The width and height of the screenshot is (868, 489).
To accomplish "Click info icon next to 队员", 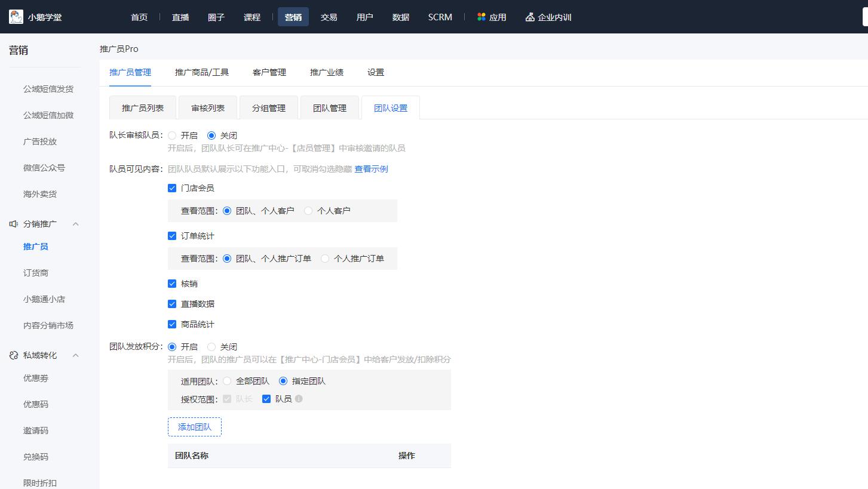I will (x=299, y=399).
